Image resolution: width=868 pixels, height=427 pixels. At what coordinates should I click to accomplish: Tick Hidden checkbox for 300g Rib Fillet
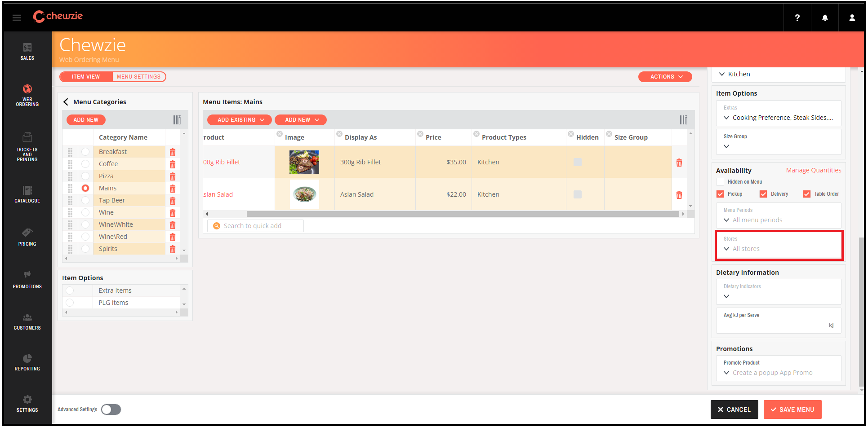coord(578,162)
